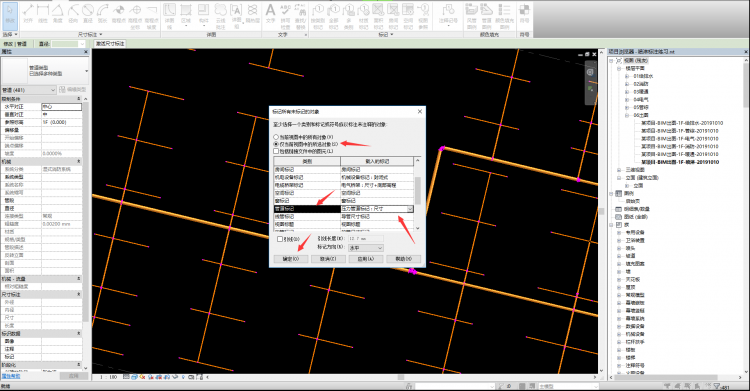Screen dimensions: 750x391
Task: Click the Text (文字) tool icon
Action: 271,13
